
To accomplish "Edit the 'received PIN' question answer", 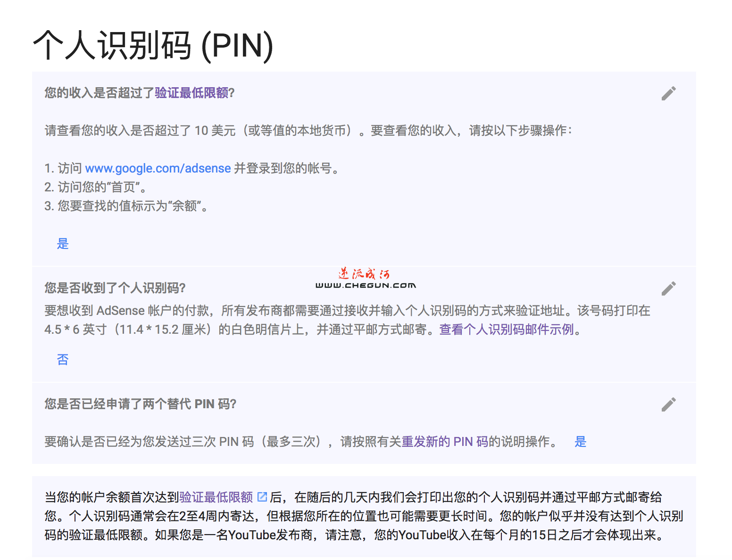I will 668,288.
